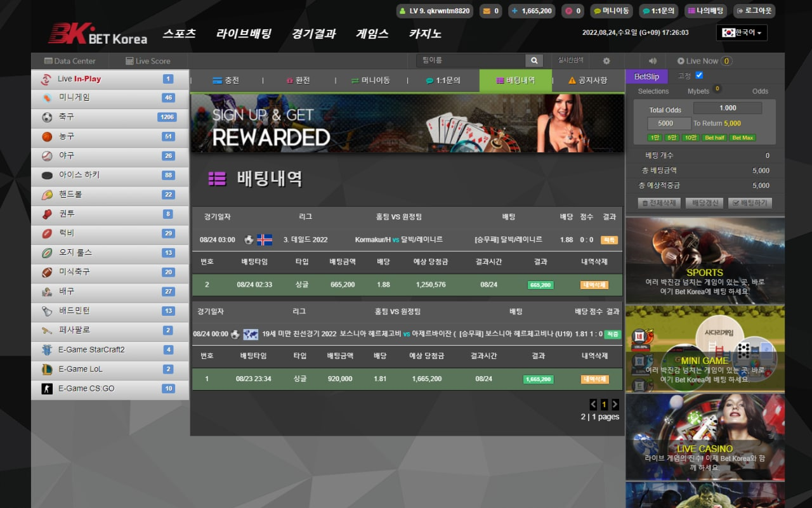The image size is (812, 508).
Task: Open the 한국어 language dropdown
Action: [742, 32]
